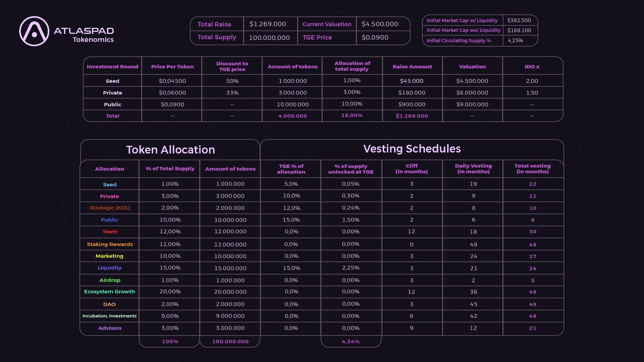Screen dimensions: 644x362
Task: Click the Private round raise amount $180.000
Action: (412, 93)
